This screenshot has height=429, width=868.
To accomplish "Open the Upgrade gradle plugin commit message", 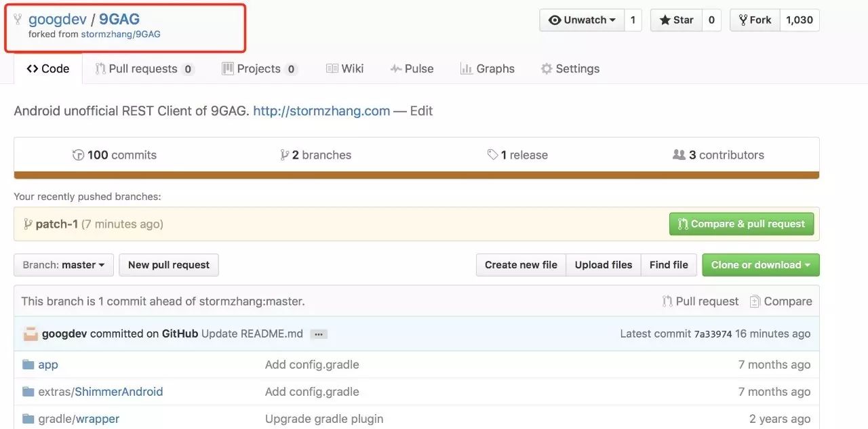I will (324, 419).
